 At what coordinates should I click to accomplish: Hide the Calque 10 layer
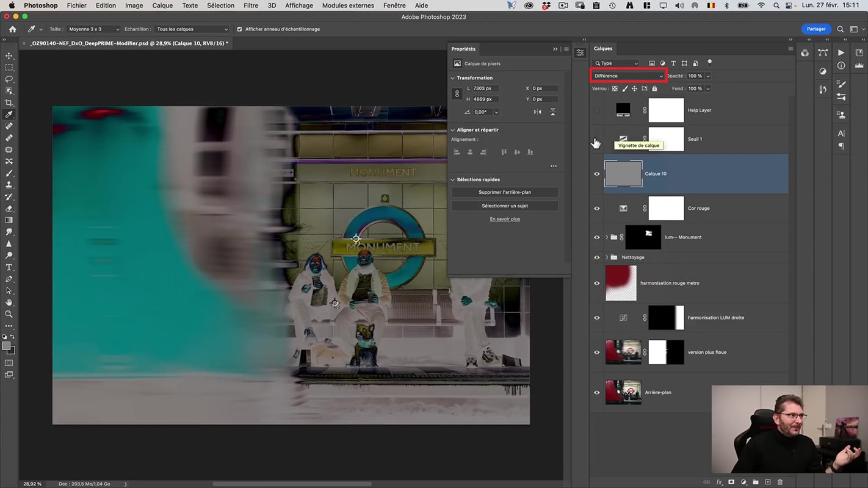597,174
